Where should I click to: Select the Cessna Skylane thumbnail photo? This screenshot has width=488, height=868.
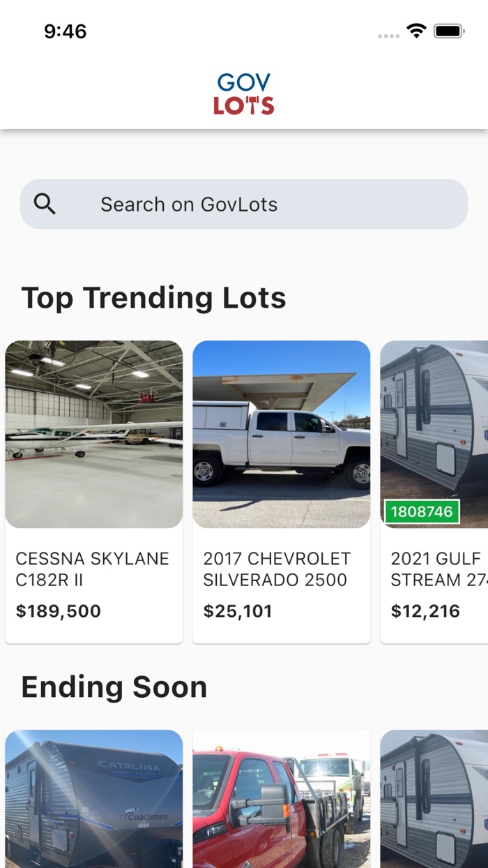coord(93,433)
